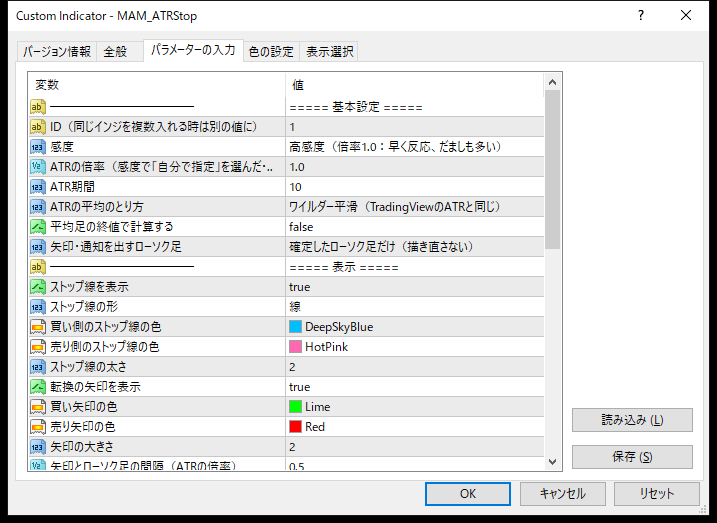This screenshot has width=717, height=523.
Task: Click the integer icon beside 矢印・通知を出すローソク足
Action: pyautogui.click(x=38, y=247)
